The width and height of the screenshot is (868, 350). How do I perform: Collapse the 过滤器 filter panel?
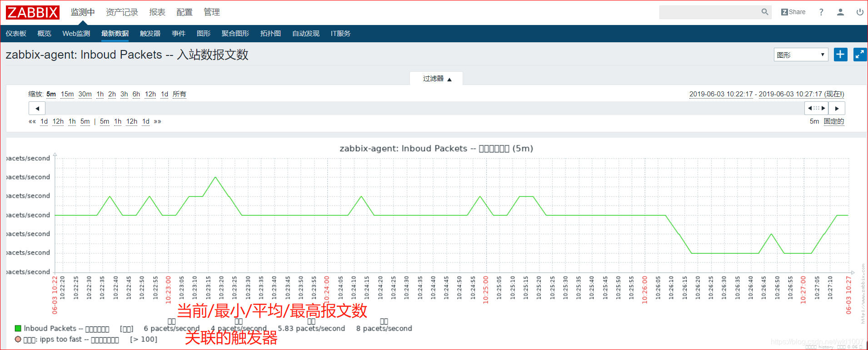pyautogui.click(x=436, y=78)
